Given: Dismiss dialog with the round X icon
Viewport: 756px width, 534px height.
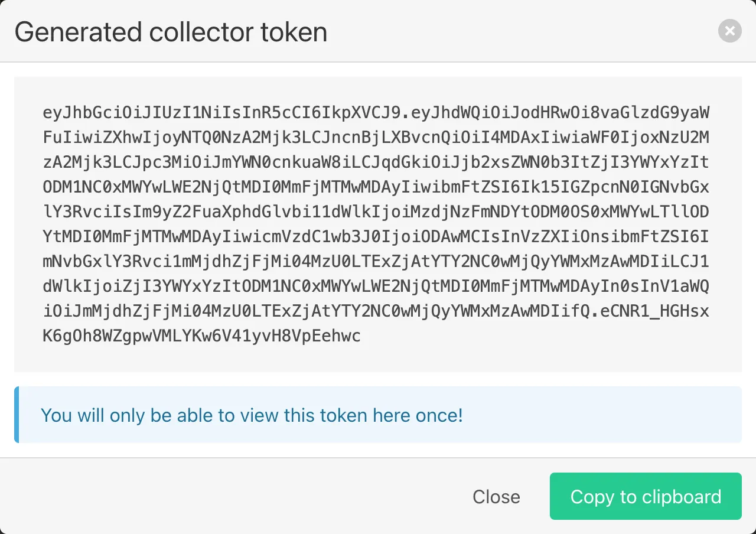Looking at the screenshot, I should click(x=729, y=31).
